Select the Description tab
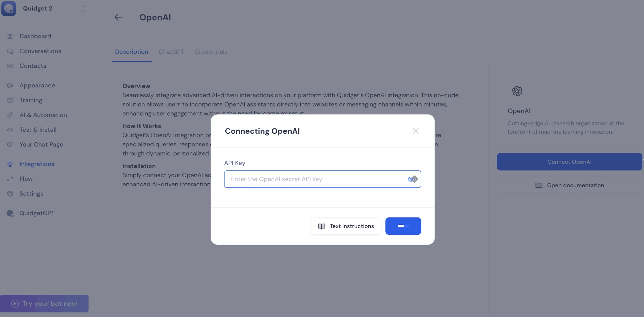The height and width of the screenshot is (317, 644). [x=131, y=52]
